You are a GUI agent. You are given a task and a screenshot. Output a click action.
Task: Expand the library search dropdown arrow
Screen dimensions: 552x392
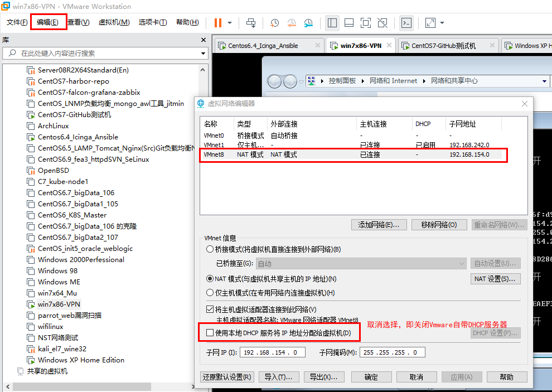tap(203, 54)
